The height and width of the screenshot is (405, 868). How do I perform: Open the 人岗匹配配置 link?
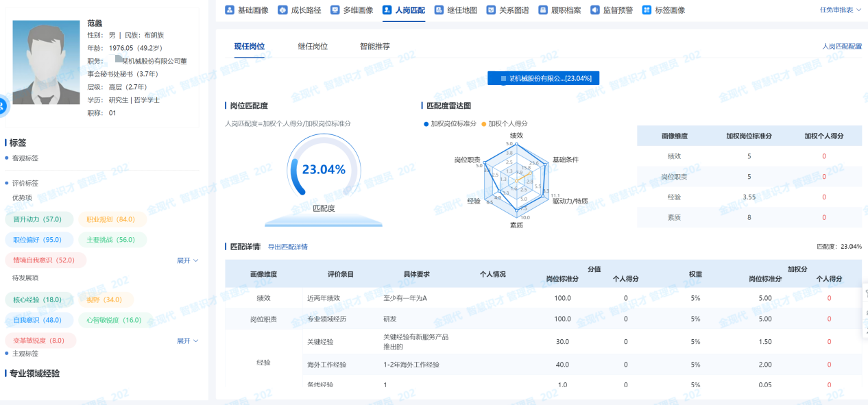coord(842,47)
